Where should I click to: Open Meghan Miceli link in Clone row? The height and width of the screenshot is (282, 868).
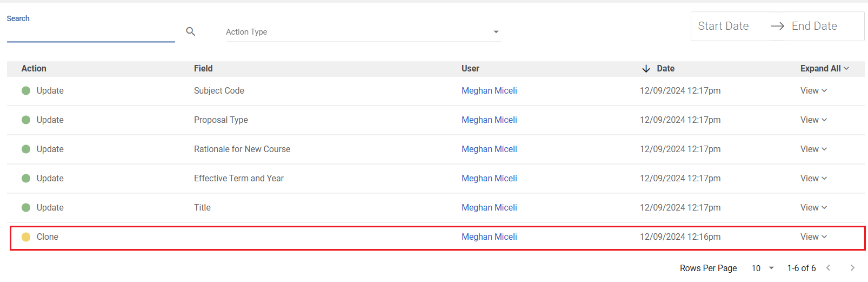click(489, 237)
